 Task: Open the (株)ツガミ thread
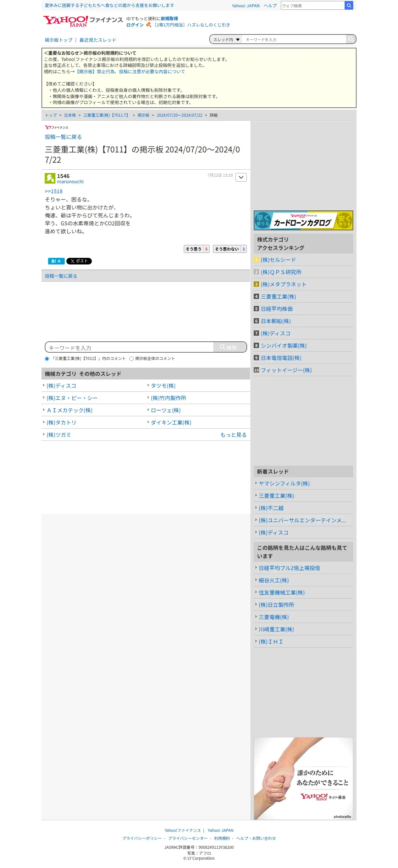click(x=59, y=435)
